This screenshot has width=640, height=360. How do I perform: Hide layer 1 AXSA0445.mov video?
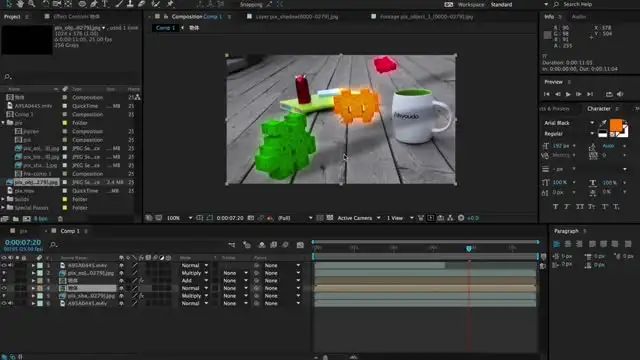[4, 265]
